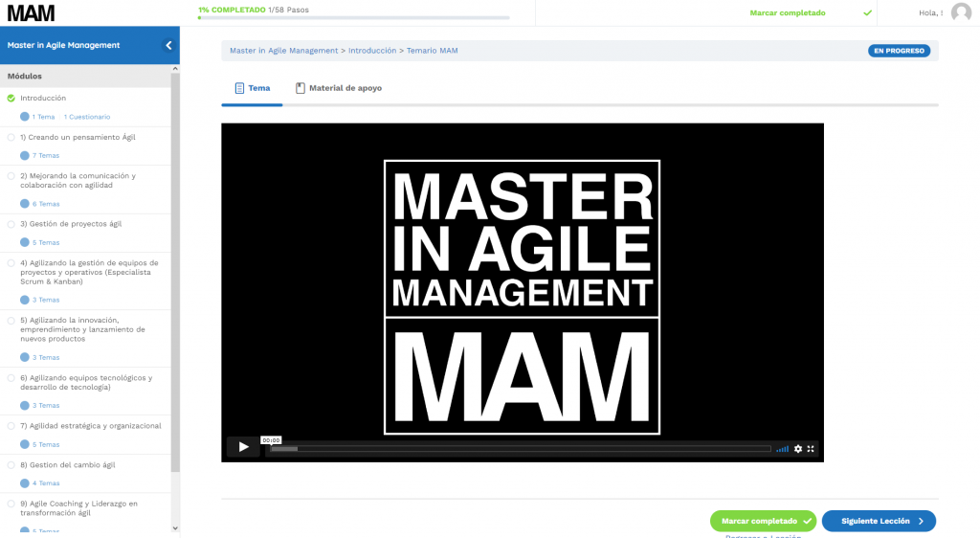Expand 6 Temas under module 2
The image size is (980, 538).
pyautogui.click(x=40, y=204)
